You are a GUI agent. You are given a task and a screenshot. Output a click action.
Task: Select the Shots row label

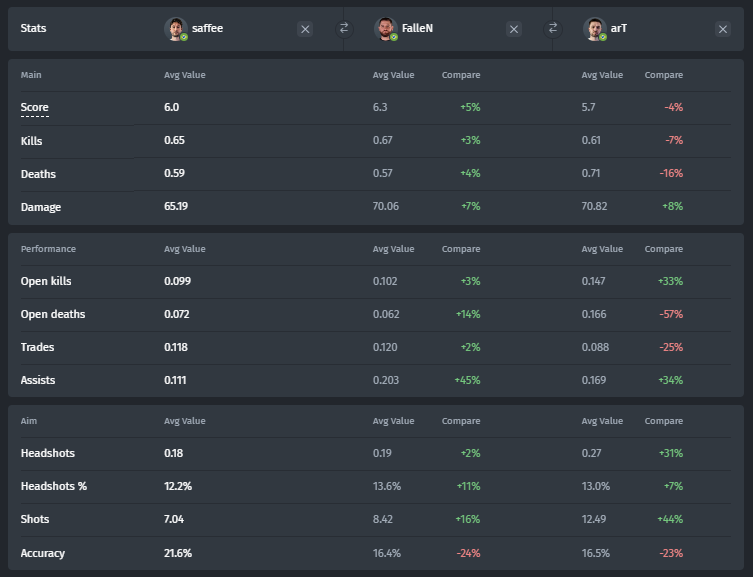click(x=35, y=519)
